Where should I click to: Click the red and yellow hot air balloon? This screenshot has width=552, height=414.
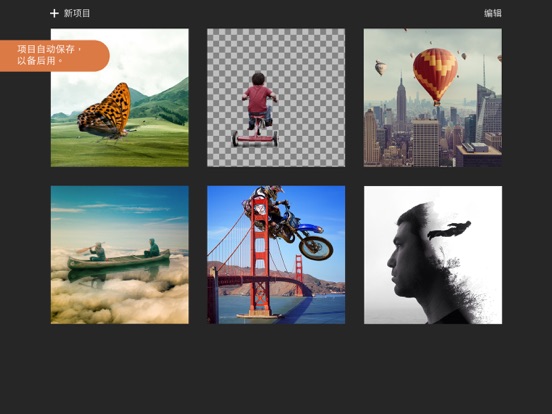click(x=435, y=76)
